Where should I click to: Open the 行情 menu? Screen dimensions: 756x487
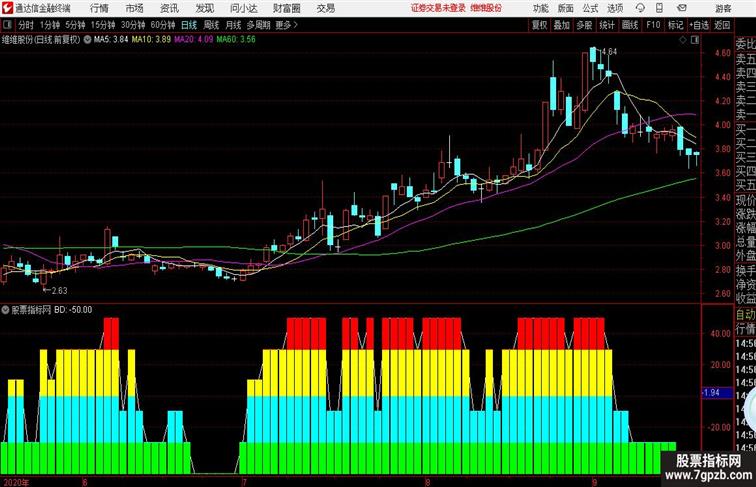pyautogui.click(x=99, y=8)
